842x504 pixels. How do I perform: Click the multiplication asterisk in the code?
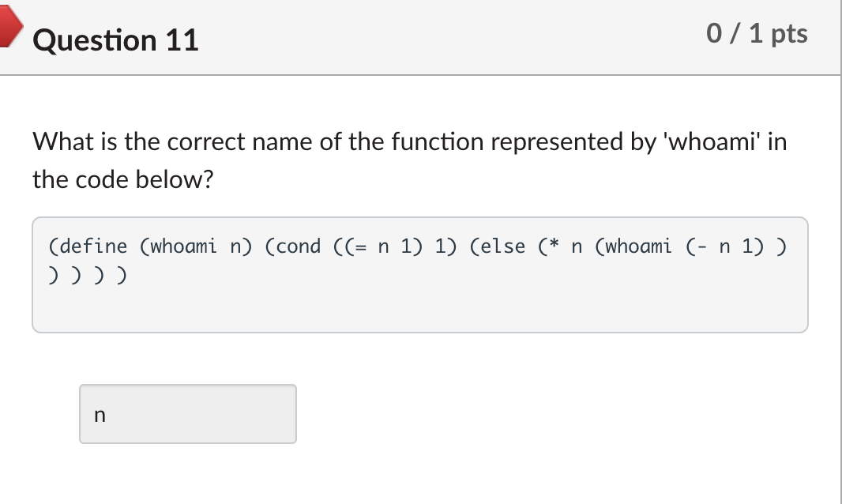coord(554,245)
